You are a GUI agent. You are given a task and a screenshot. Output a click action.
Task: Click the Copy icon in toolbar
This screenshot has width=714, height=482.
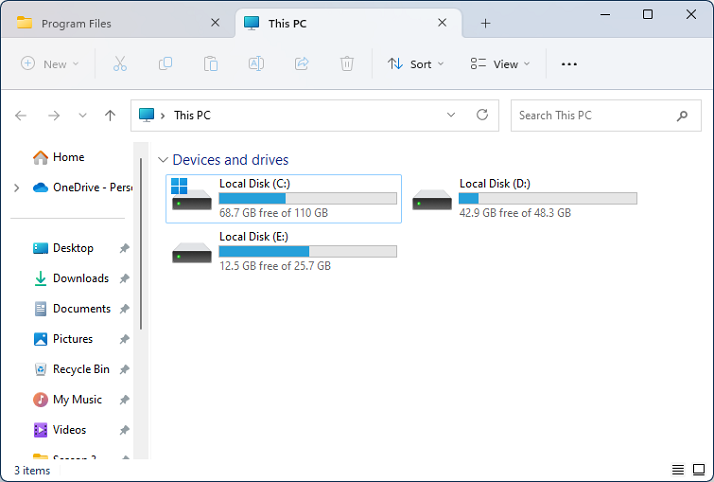165,64
